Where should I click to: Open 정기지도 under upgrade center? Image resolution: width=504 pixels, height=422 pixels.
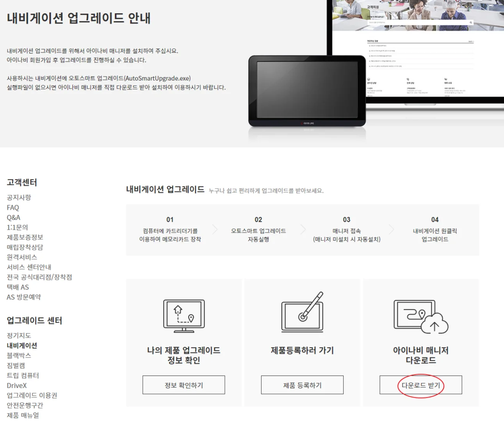pos(19,335)
